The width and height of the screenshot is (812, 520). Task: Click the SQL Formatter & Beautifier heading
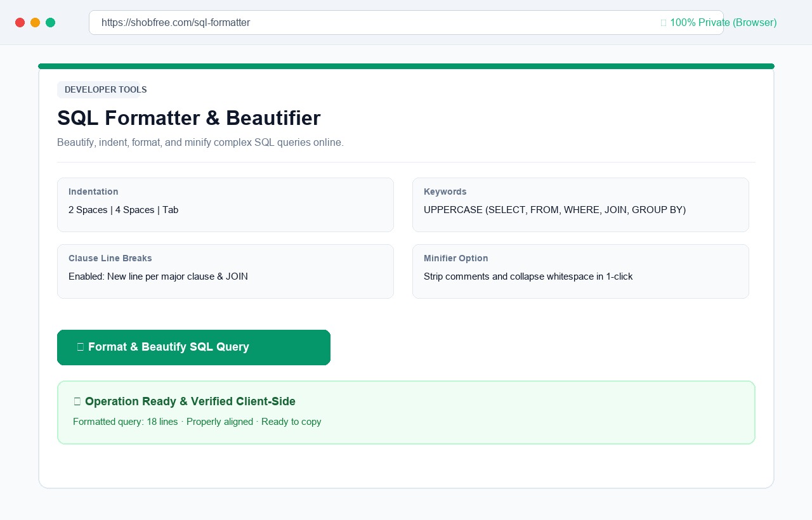click(189, 119)
